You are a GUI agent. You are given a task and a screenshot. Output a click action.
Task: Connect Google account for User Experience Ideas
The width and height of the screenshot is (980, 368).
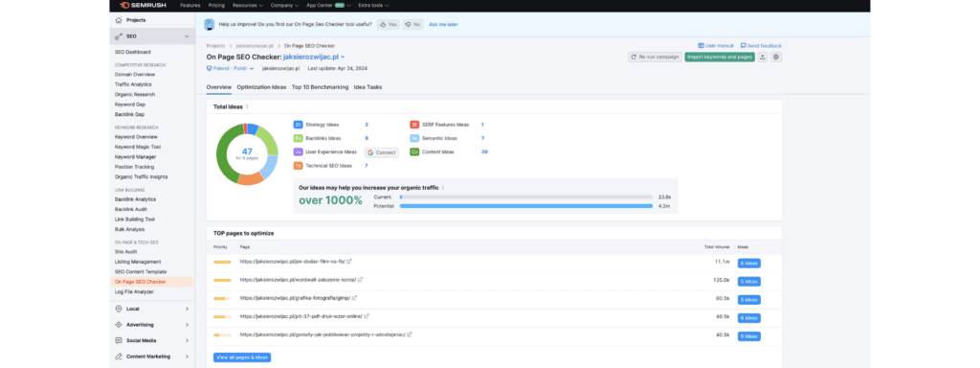pos(382,152)
